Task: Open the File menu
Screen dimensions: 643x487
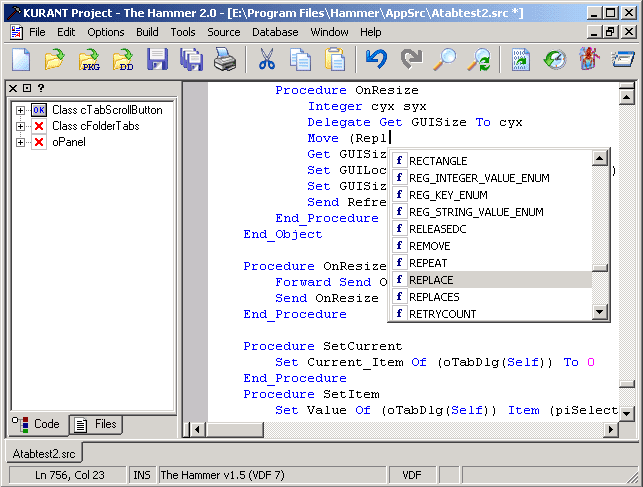Action: coord(37,32)
